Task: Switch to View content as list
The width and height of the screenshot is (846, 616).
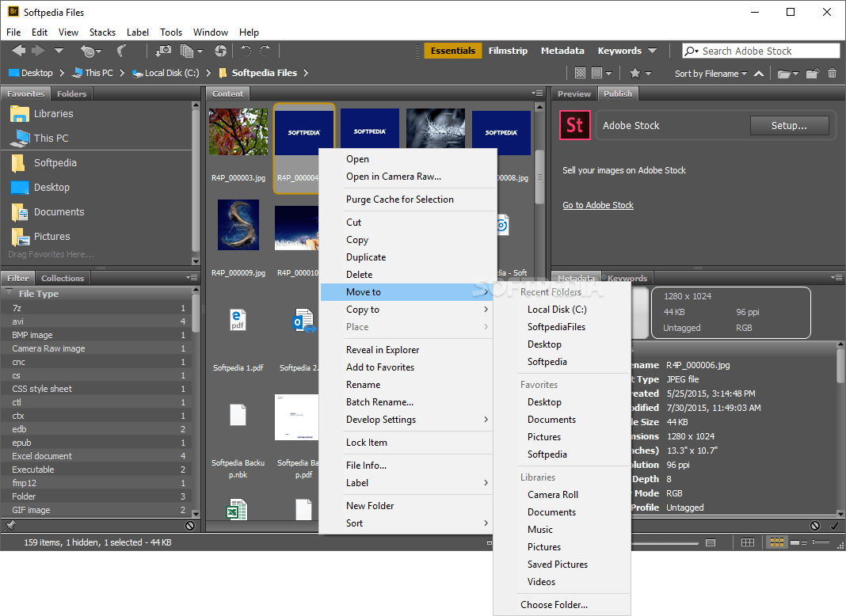Action: 821,542
